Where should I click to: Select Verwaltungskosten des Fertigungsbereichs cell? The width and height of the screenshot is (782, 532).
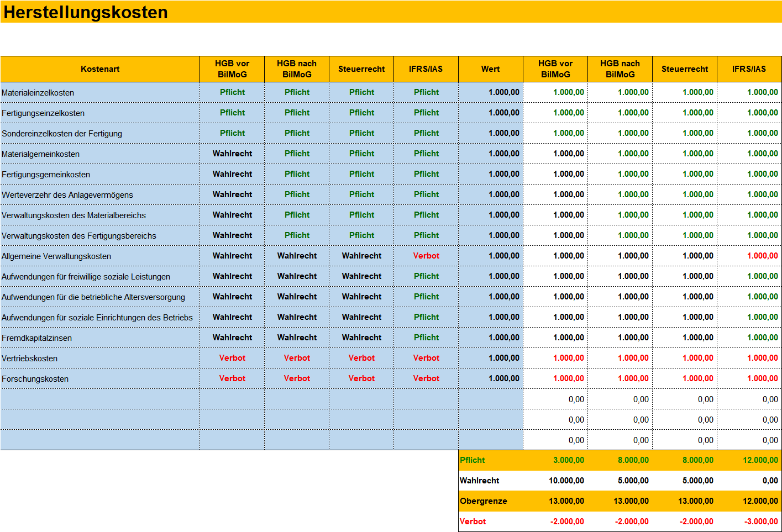(x=100, y=235)
